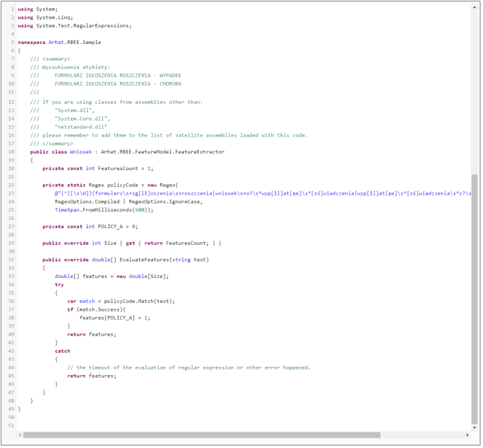
Task: Place cursor on the catch keyword
Action: [62, 351]
